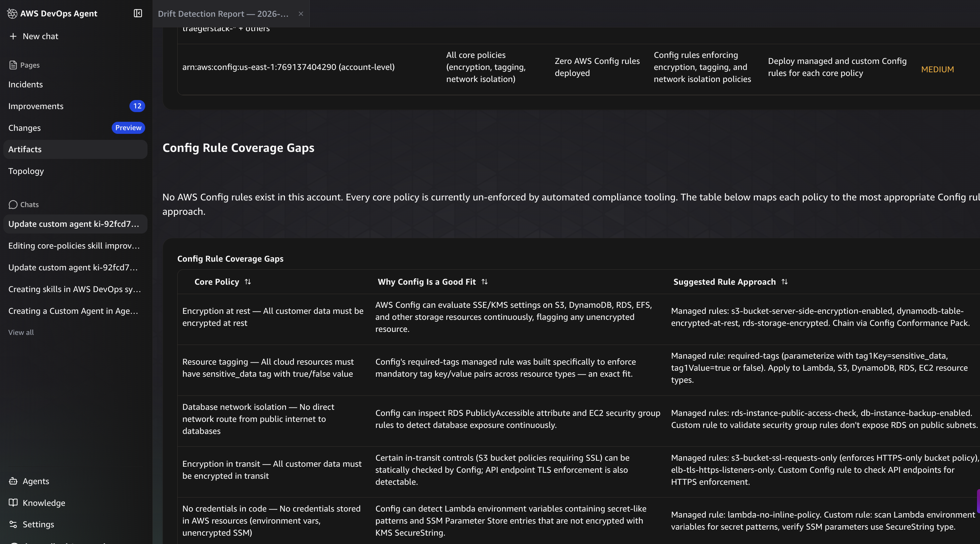The image size is (980, 544).
Task: Open the Settings section
Action: coord(38,525)
